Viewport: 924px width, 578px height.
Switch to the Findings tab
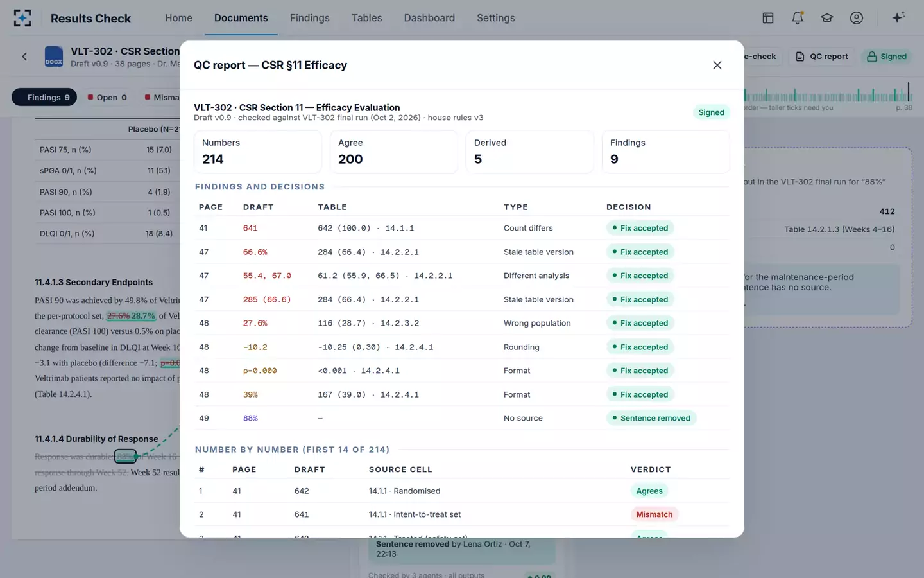tap(309, 18)
